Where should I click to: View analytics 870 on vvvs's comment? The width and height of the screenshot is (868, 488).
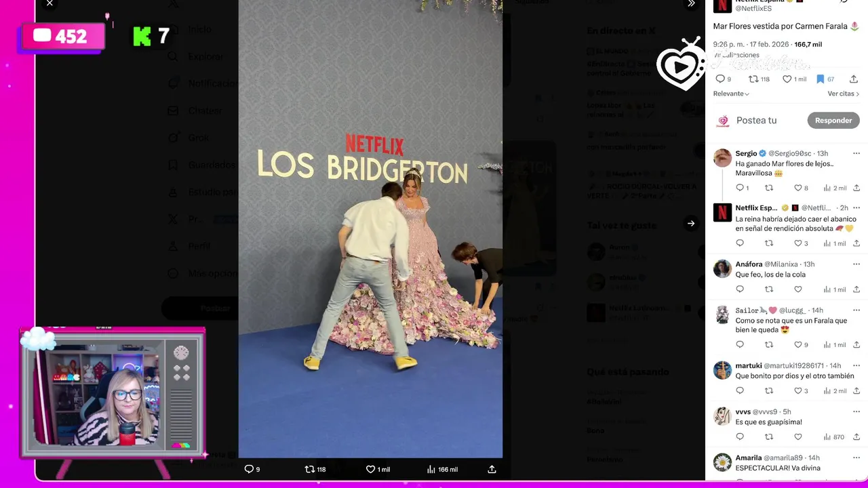(834, 437)
